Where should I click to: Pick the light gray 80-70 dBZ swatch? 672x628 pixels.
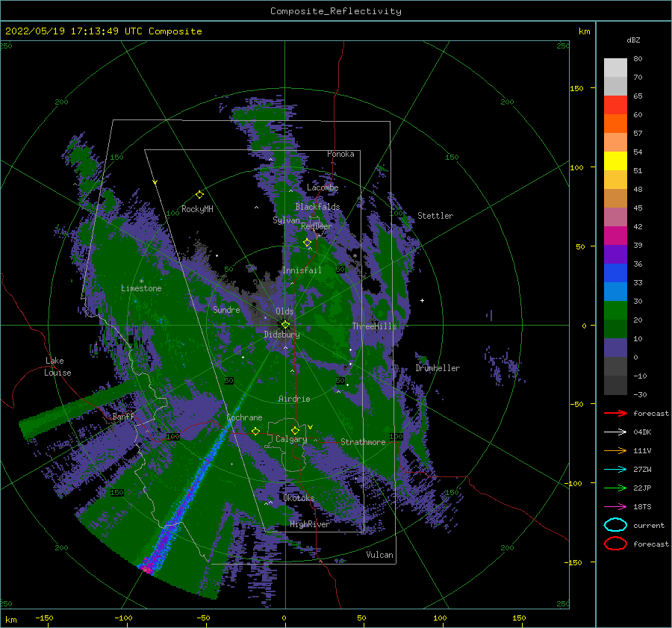click(x=615, y=68)
